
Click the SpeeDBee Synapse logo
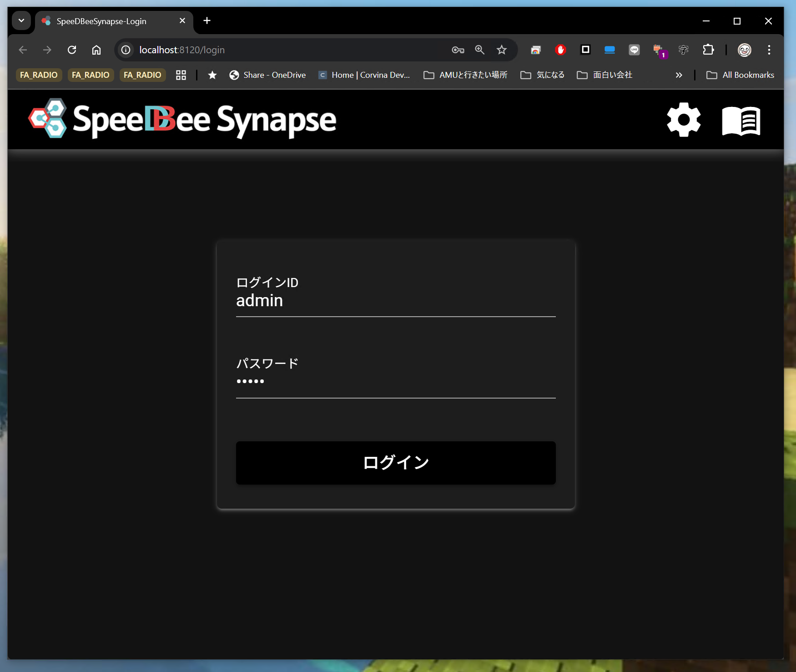pos(182,120)
